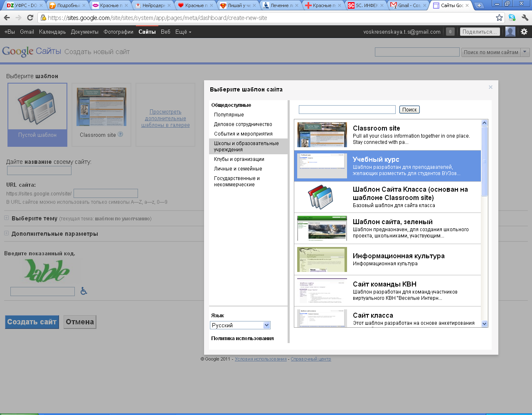Focus the template search field in dialog

point(347,109)
